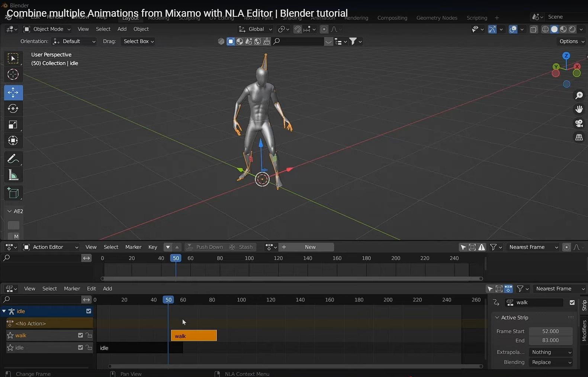588x377 pixels.
Task: Open the Default orientation dropdown
Action: coord(74,41)
